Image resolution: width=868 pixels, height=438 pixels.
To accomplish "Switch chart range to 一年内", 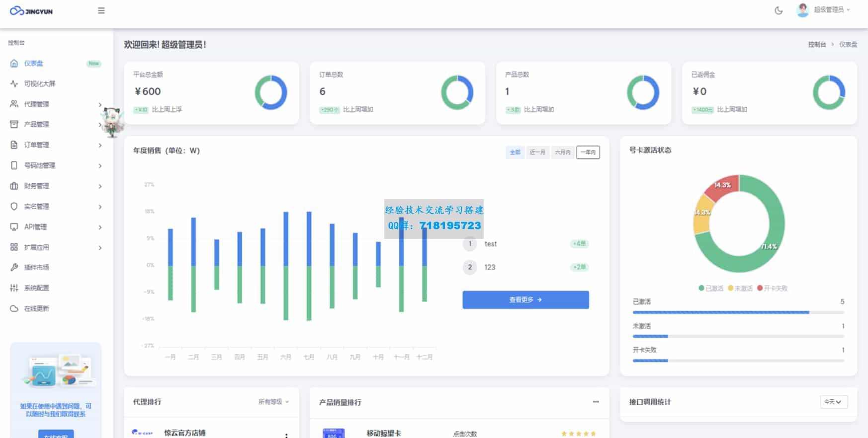I will [588, 152].
